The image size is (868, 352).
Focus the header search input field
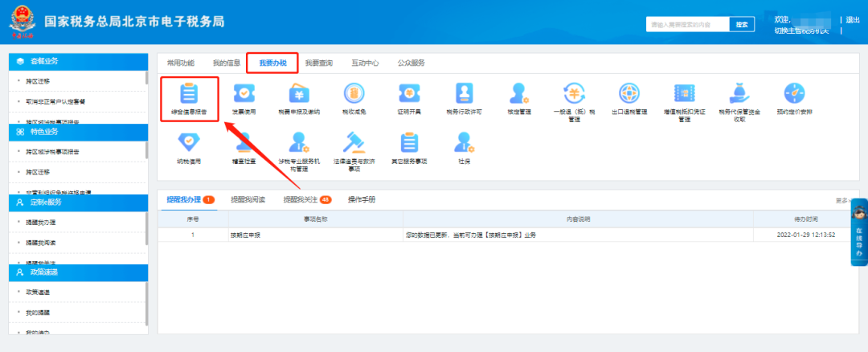[688, 24]
